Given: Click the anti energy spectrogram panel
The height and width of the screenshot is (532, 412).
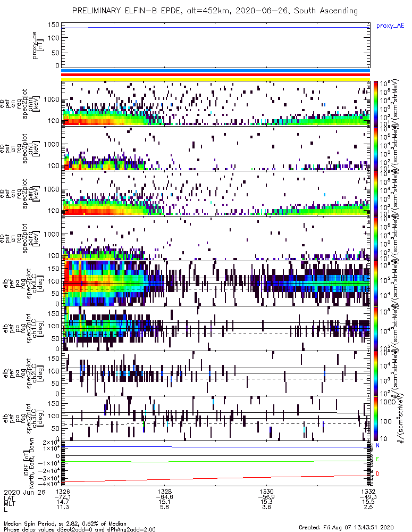Looking at the screenshot, I should click(x=215, y=148).
